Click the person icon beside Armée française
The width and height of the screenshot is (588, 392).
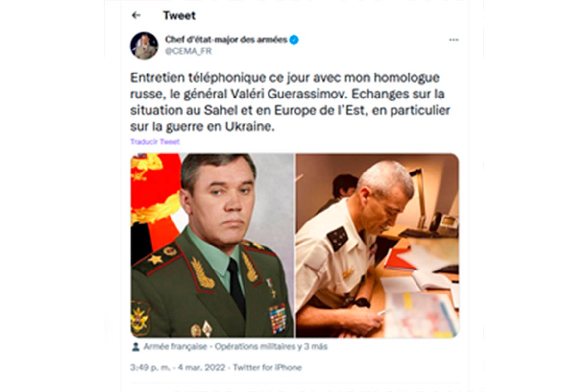[x=136, y=347]
